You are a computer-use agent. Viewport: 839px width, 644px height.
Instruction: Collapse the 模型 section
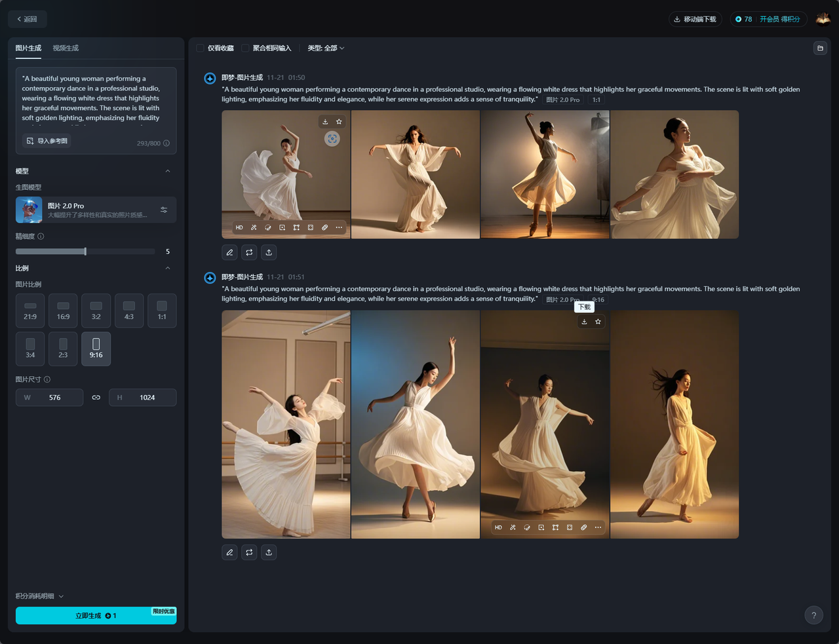(168, 171)
